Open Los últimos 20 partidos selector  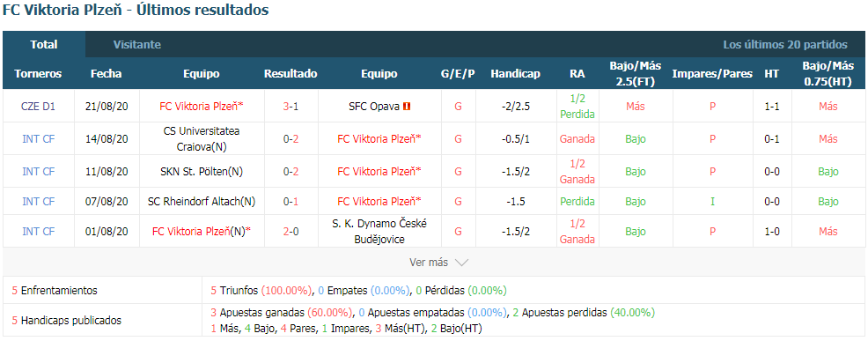coord(785,45)
